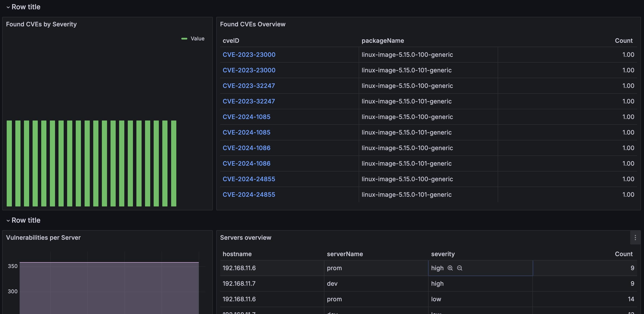
Task: Select hostname 192.168.11.6 in prom high row
Action: 239,268
